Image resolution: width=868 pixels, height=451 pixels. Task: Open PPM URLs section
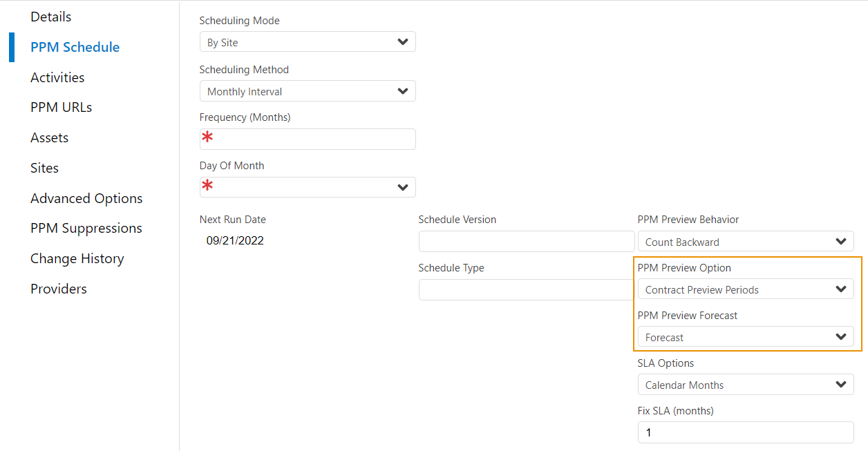61,107
